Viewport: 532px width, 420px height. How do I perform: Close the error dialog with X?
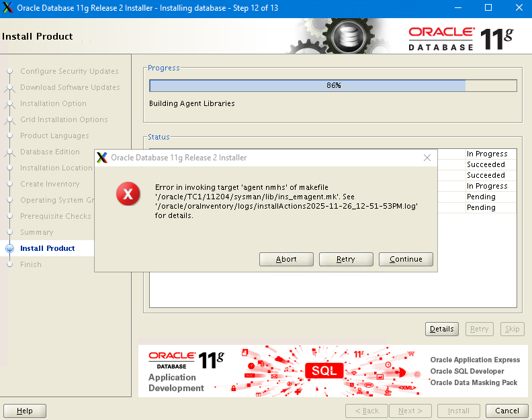[427, 158]
